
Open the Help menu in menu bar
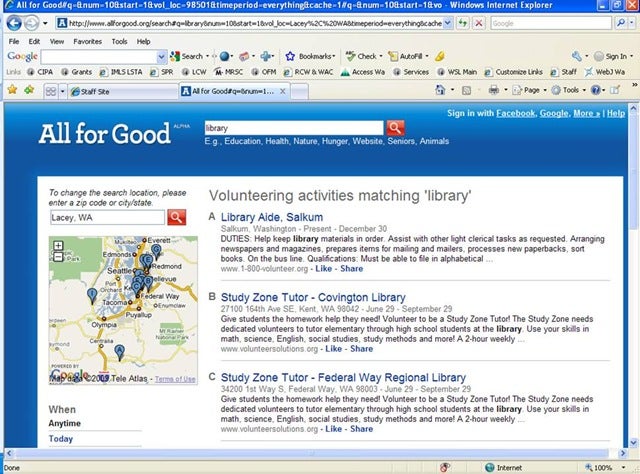pos(143,41)
